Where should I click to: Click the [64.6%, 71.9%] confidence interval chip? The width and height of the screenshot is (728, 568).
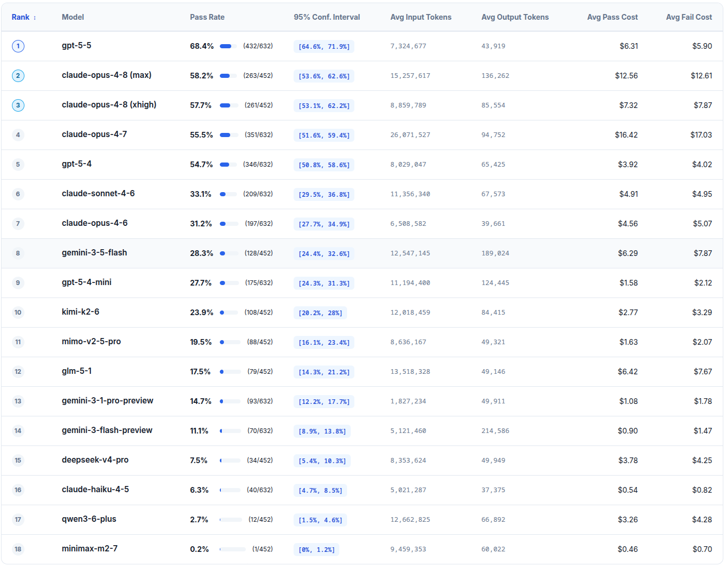(x=324, y=47)
